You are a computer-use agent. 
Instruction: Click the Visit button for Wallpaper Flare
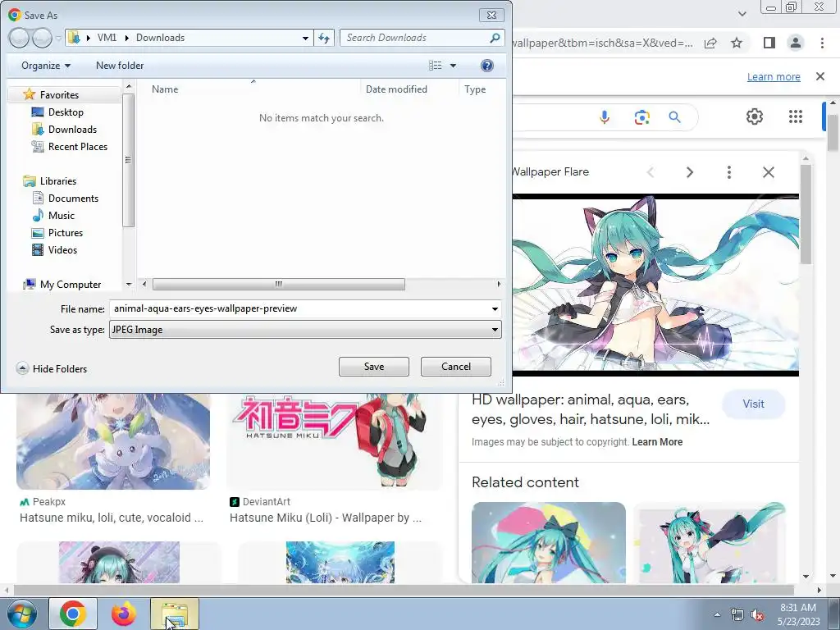(x=753, y=404)
